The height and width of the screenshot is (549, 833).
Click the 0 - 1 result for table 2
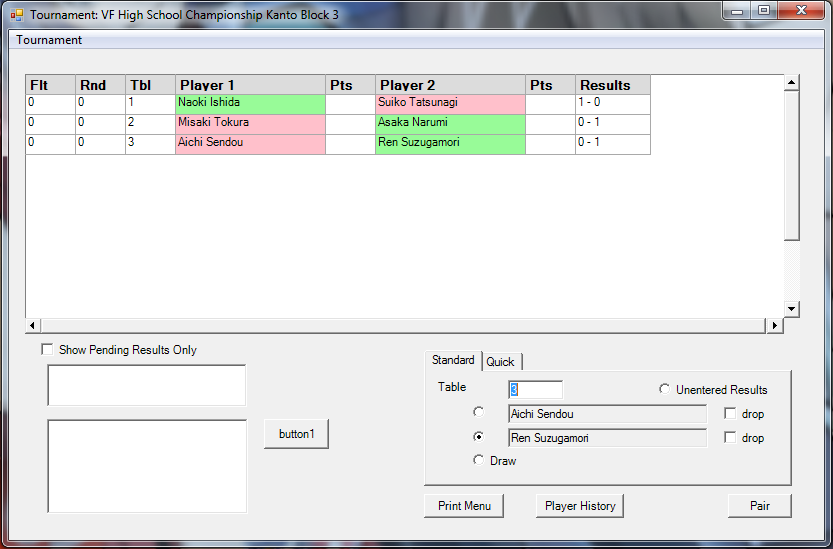point(613,124)
